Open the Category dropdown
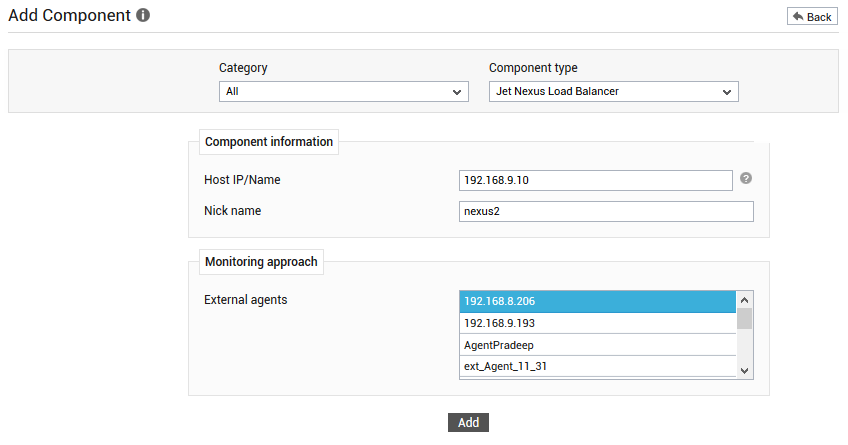Viewport: 848px width, 445px height. [x=343, y=91]
